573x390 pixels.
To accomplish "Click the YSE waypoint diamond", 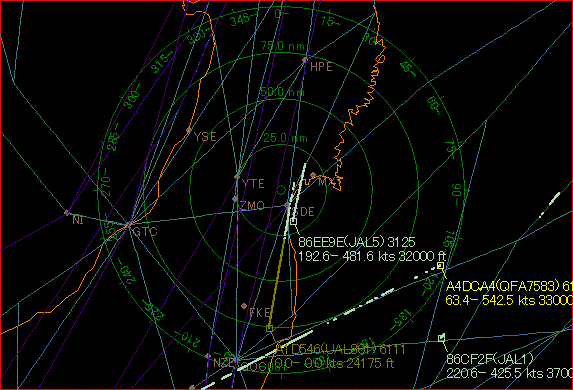I will [189, 130].
